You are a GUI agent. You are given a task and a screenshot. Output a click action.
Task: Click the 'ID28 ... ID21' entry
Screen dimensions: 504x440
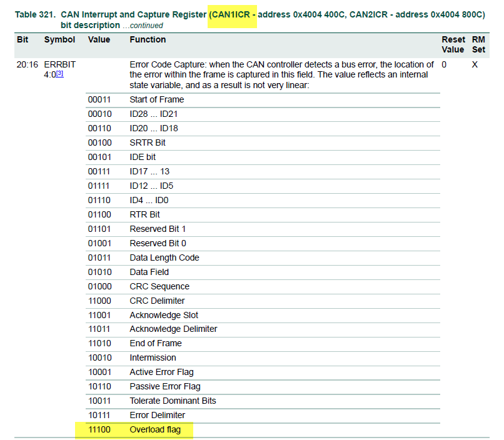click(154, 114)
